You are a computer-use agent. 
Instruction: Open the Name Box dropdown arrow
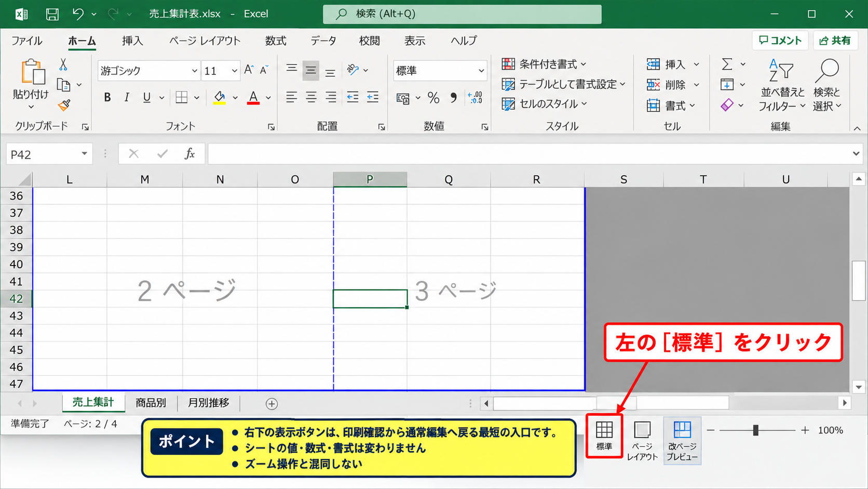coord(84,154)
